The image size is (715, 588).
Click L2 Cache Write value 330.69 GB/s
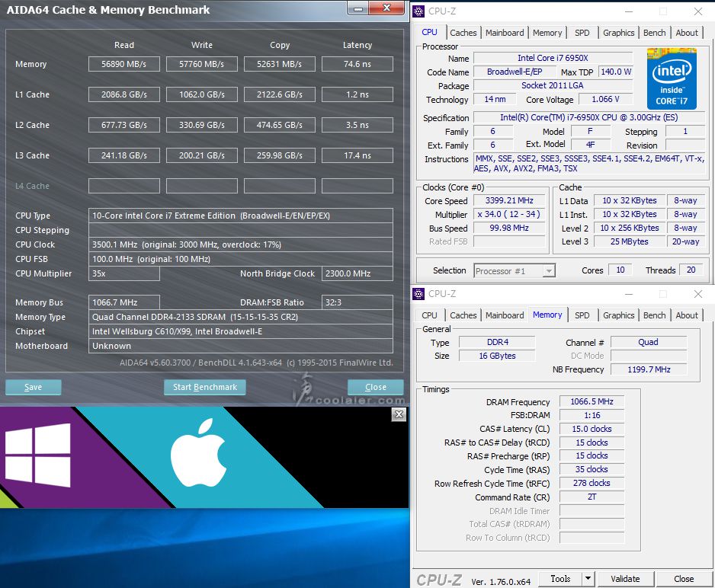[201, 125]
